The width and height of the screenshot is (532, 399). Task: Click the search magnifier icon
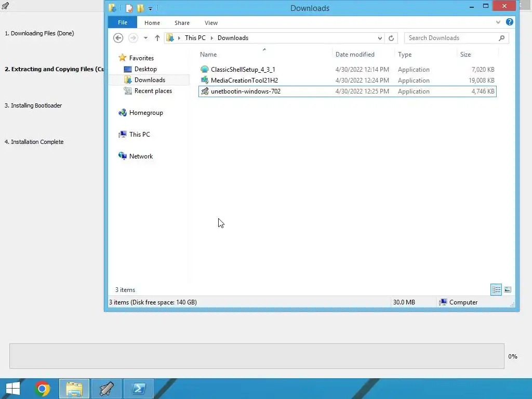coord(501,38)
